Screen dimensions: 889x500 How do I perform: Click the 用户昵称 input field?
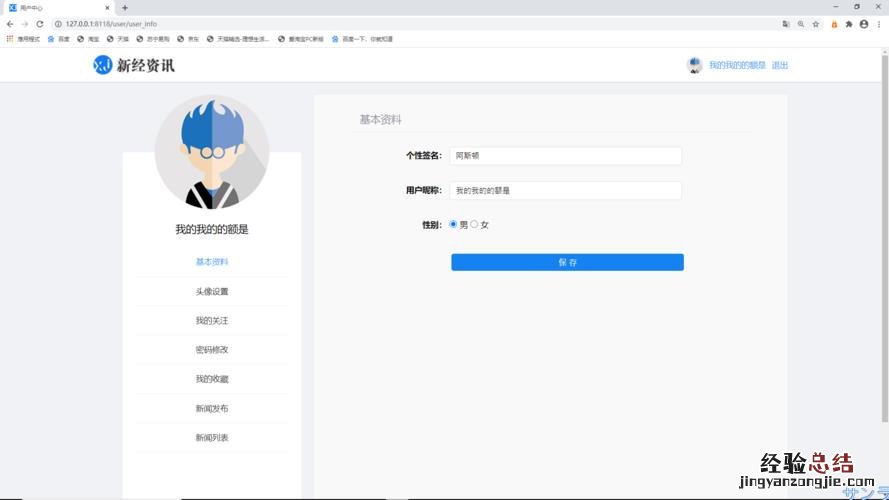tap(566, 190)
